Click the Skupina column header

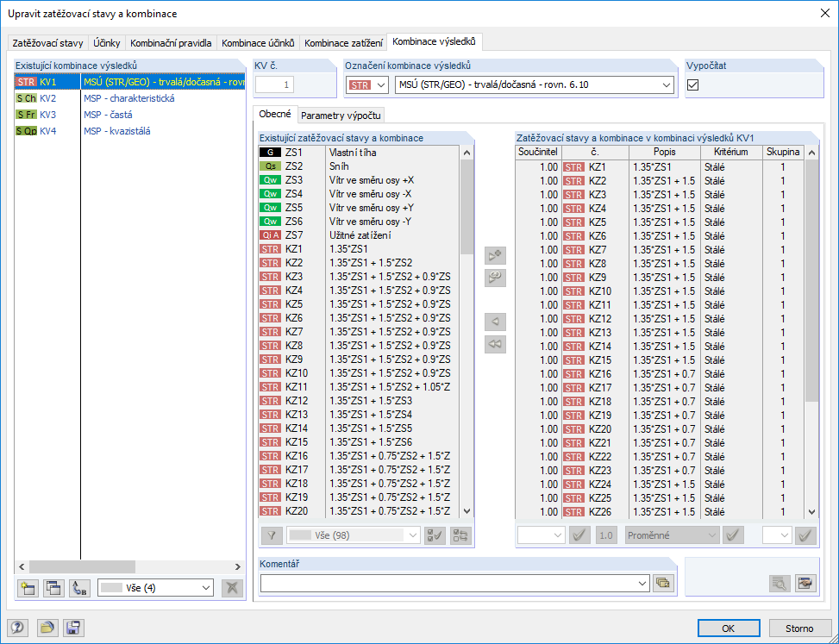click(x=783, y=152)
